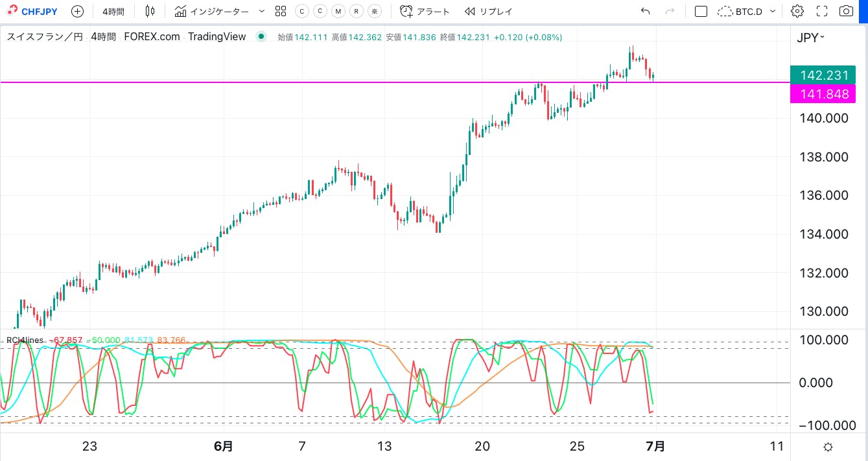868x461 pixels.
Task: Toggle the 'R' quick favorite button
Action: [356, 11]
